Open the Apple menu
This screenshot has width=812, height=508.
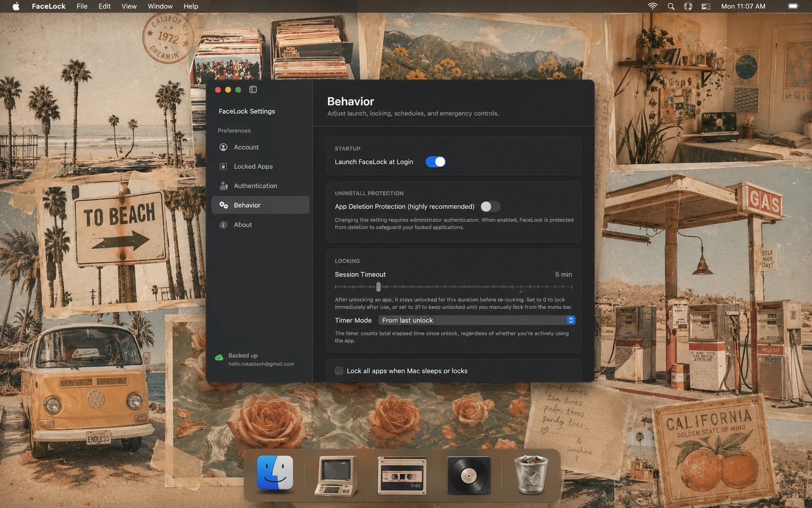pyautogui.click(x=16, y=6)
